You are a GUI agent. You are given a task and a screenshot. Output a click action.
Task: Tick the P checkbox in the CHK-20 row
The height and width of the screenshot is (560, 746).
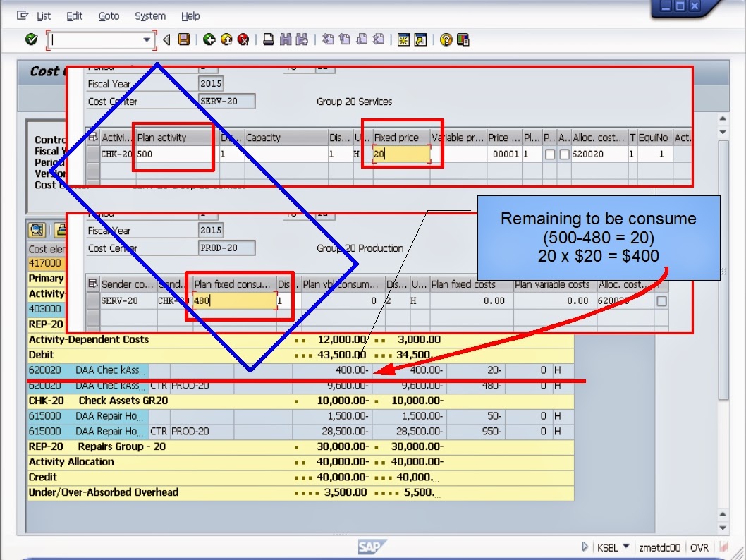(549, 153)
